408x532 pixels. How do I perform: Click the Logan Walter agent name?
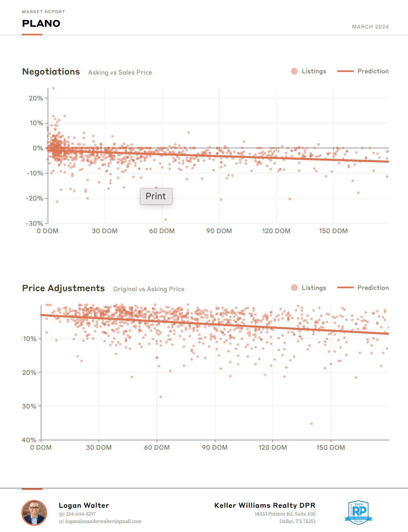[84, 505]
